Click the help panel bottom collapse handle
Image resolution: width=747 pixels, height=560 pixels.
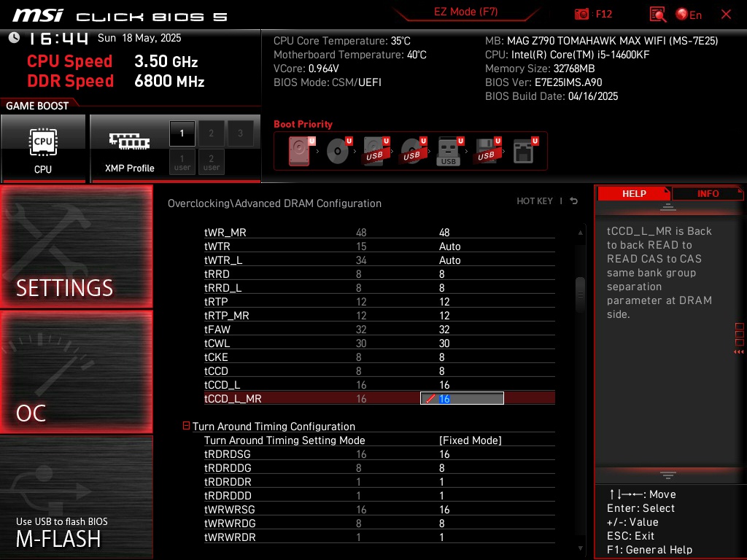tap(668, 475)
